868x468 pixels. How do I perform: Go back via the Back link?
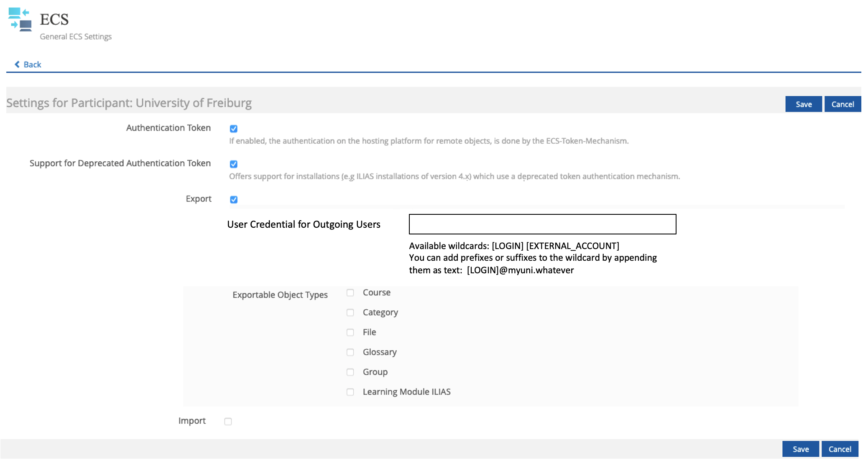click(x=32, y=64)
